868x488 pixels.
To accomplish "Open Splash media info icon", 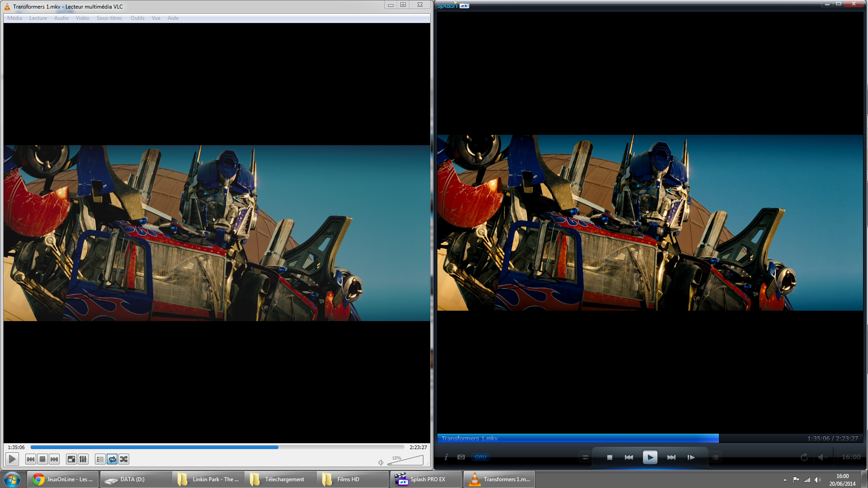I will [446, 457].
